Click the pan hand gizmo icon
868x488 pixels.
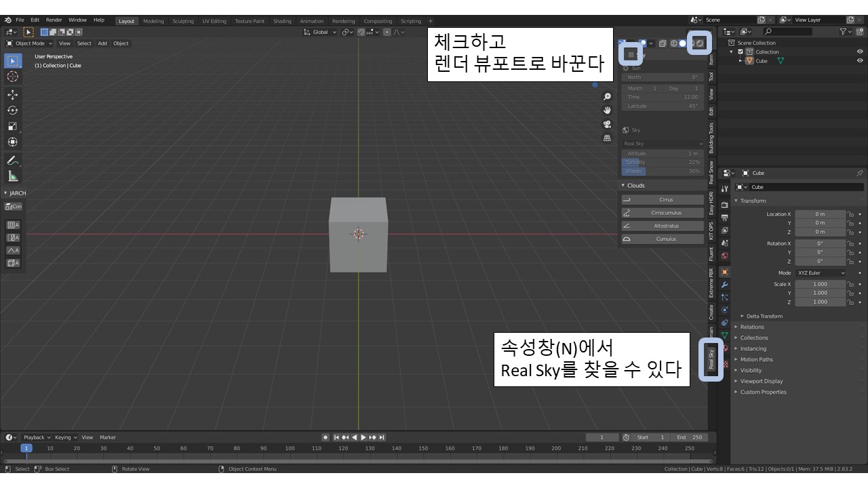[x=607, y=110]
